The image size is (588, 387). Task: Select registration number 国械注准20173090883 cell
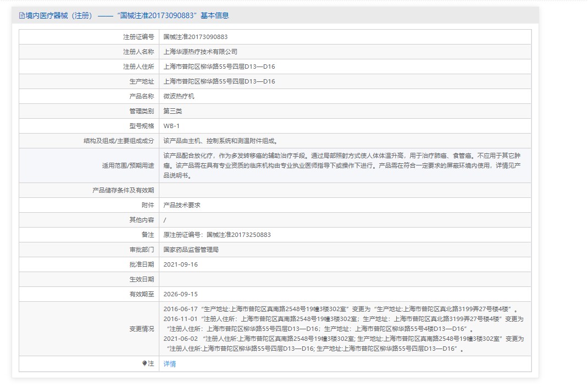196,37
